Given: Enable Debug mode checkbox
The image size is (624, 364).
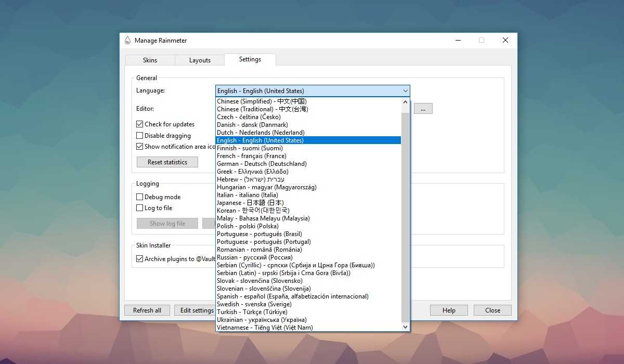Looking at the screenshot, I should click(x=140, y=197).
